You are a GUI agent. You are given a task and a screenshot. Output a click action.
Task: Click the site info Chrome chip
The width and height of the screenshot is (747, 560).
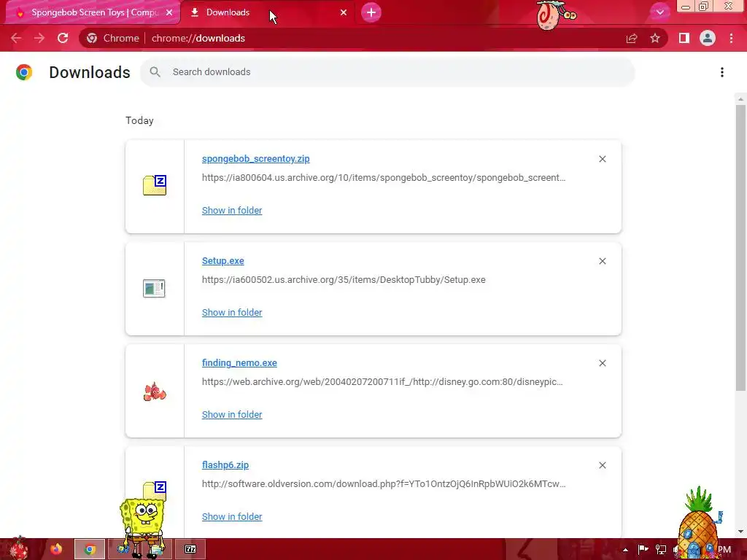pos(113,38)
